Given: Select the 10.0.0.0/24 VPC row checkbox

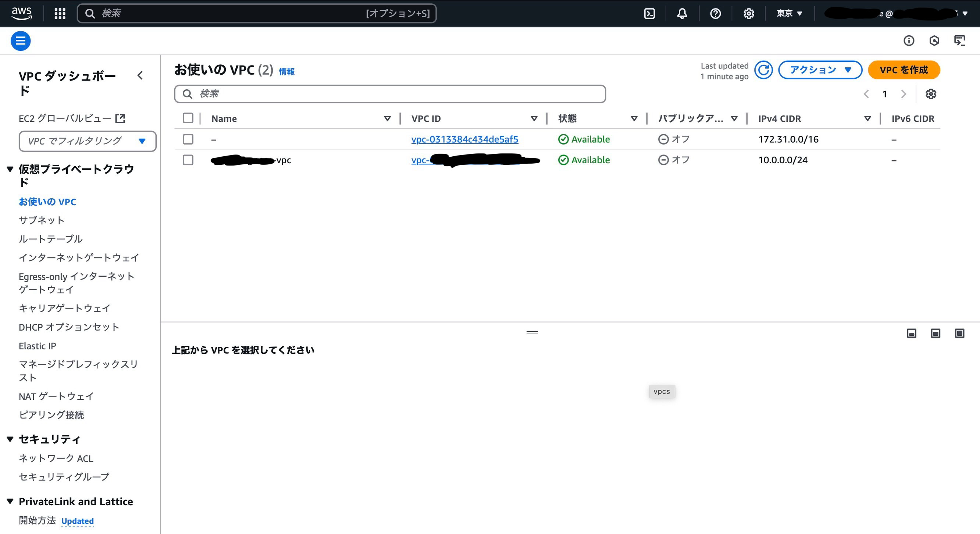Looking at the screenshot, I should click(x=188, y=160).
